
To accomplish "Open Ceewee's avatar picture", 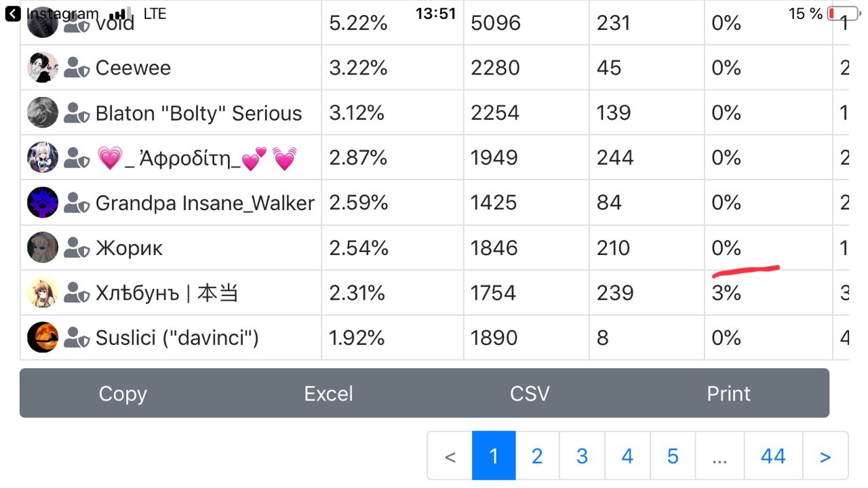I will point(43,68).
